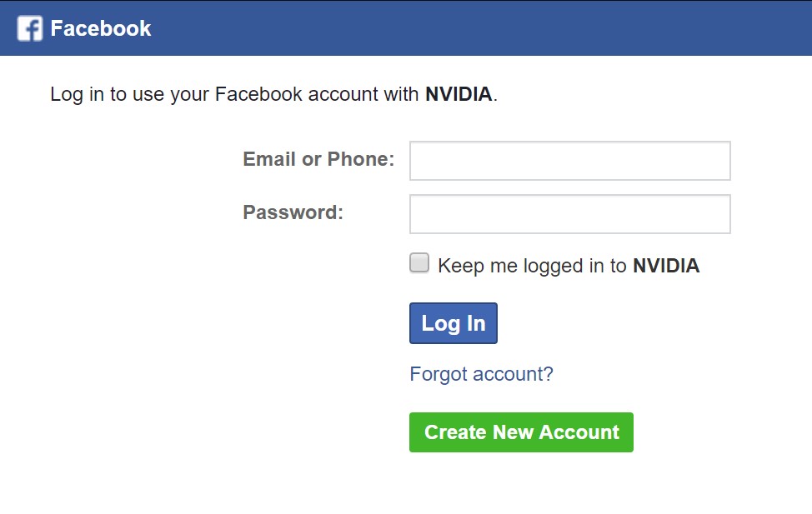Click the 'Keep me logged in to' label text
The width and height of the screenshot is (812, 514).
click(x=533, y=266)
